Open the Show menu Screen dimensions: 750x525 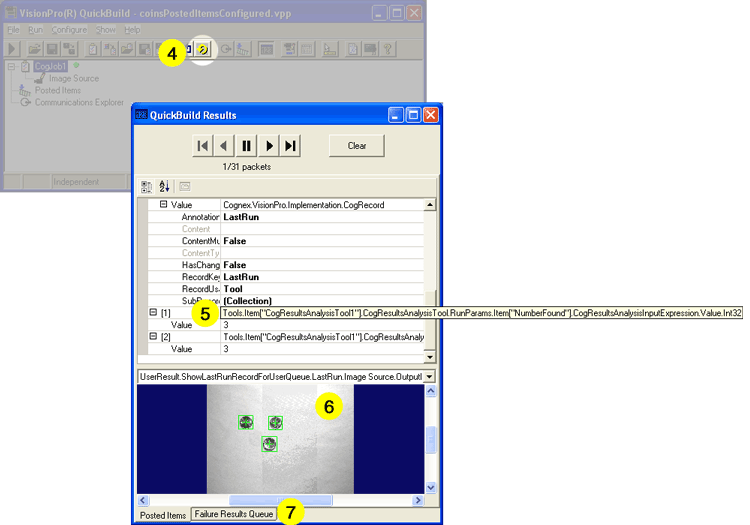coord(106,30)
